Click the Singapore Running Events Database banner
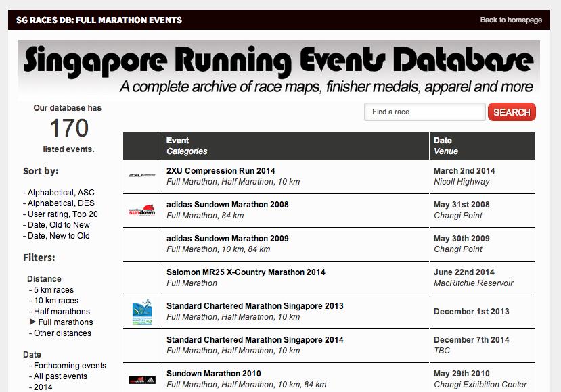Image resolution: width=561 pixels, height=392 pixels. pos(279,70)
